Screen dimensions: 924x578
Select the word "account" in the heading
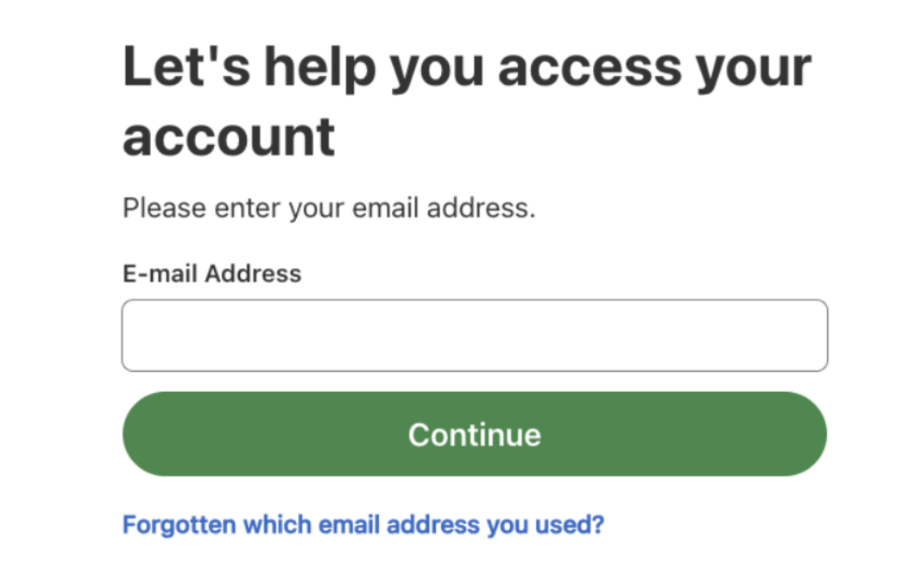click(229, 137)
